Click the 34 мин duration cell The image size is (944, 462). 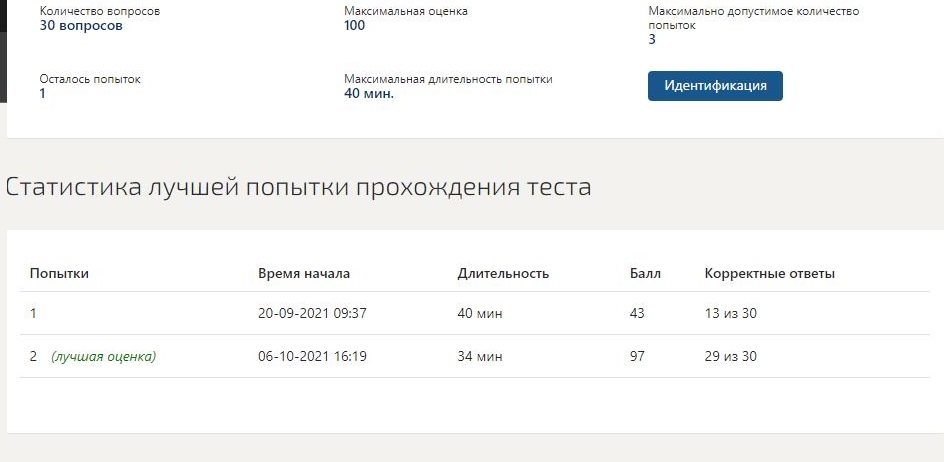pyautogui.click(x=480, y=357)
